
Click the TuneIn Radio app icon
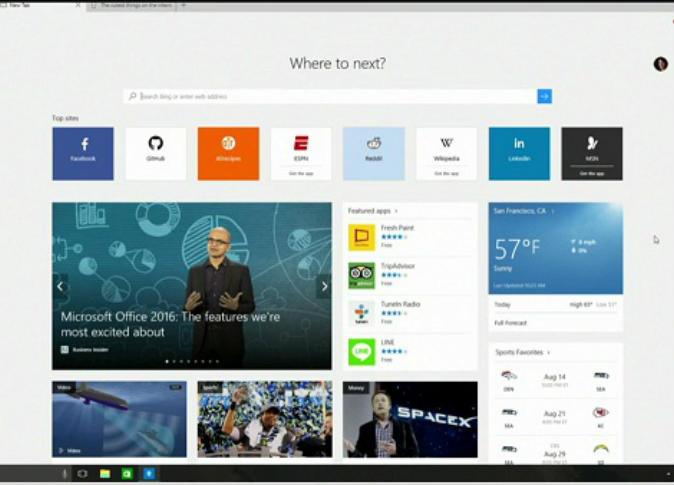click(362, 314)
